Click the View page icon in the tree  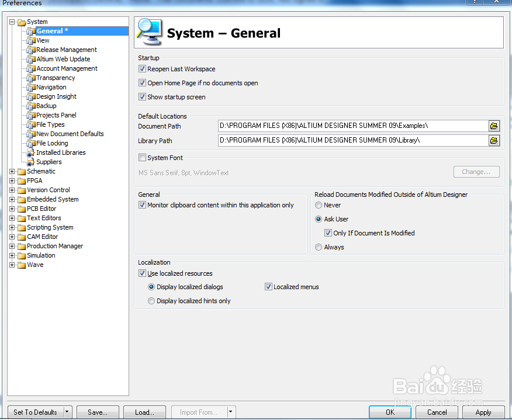click(x=31, y=40)
